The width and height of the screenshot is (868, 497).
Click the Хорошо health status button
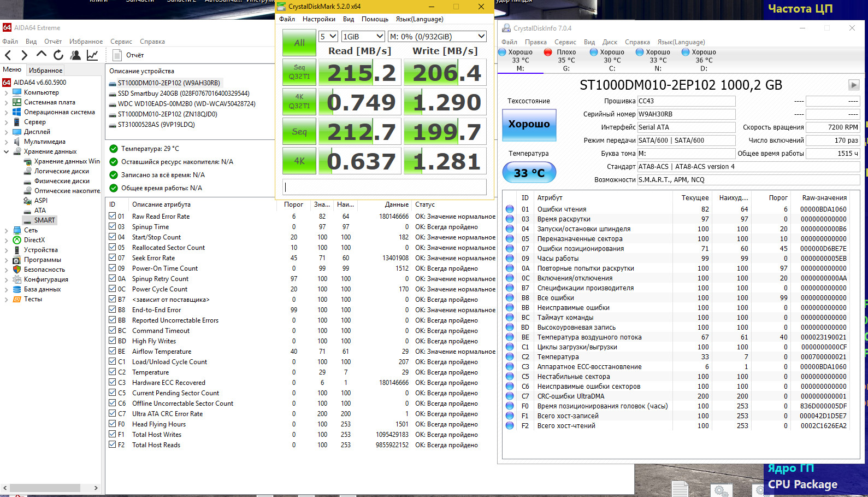pyautogui.click(x=529, y=125)
